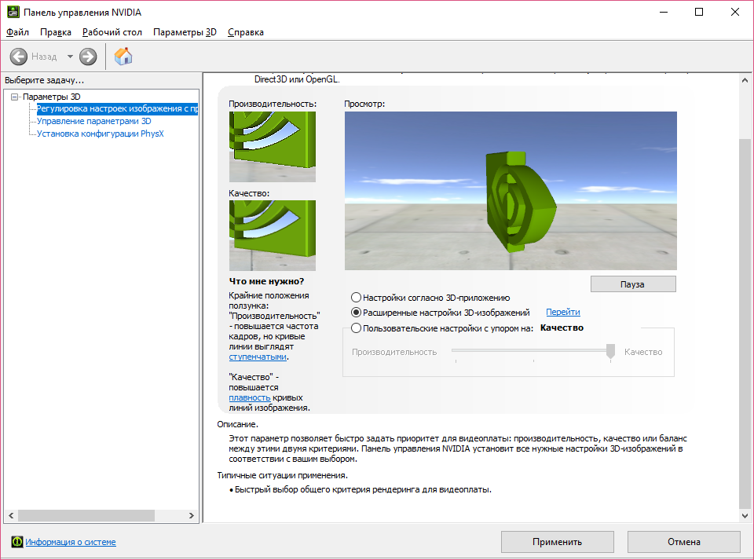Click the Назад label in the toolbar
Viewport: 754px width, 560px height.
coord(44,57)
